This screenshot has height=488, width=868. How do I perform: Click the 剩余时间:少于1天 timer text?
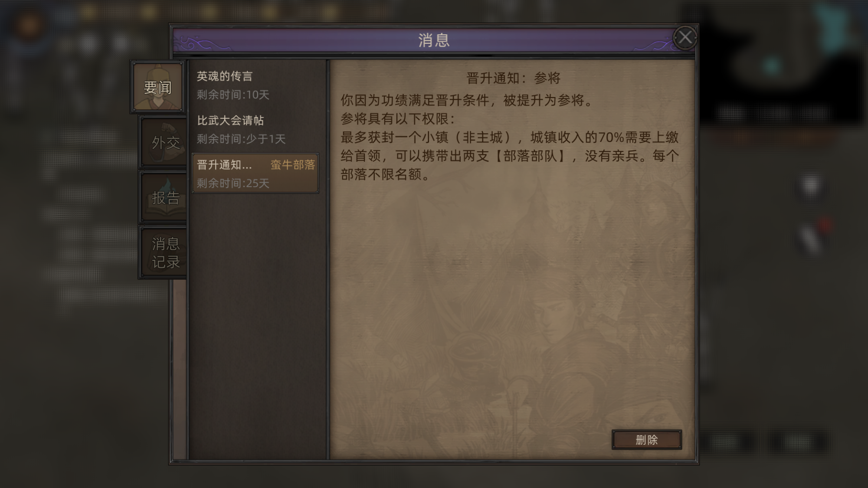click(241, 139)
